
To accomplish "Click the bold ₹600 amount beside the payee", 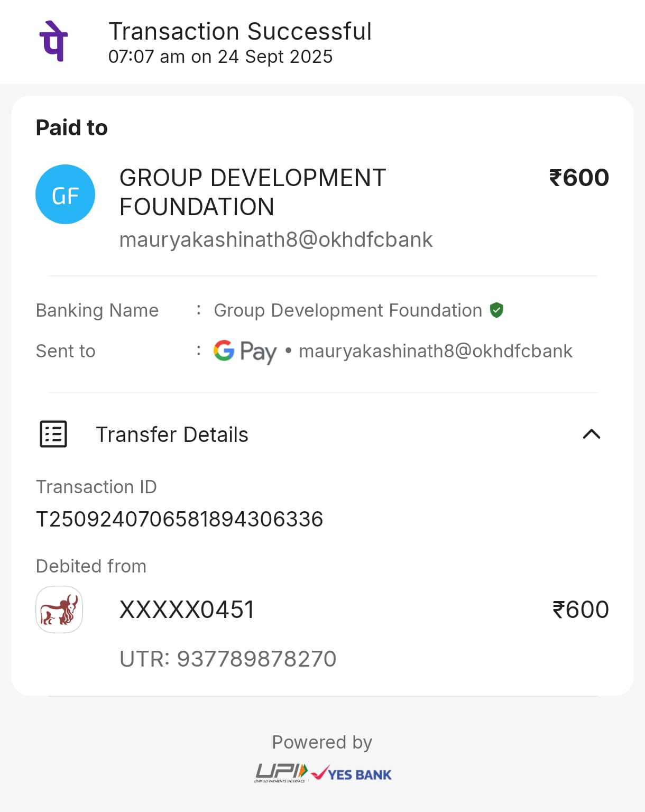I will [x=579, y=178].
